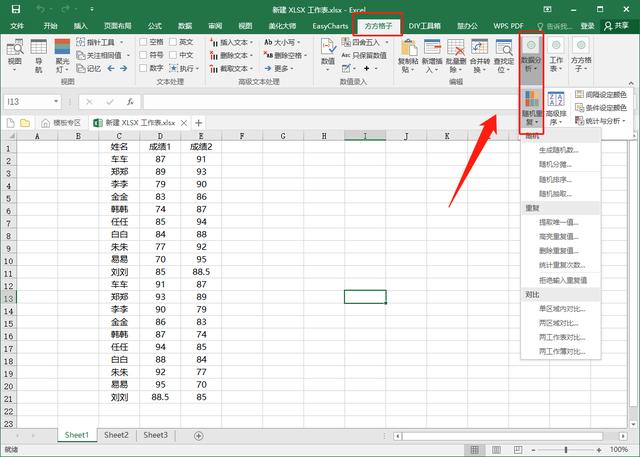640x457 pixels.
Task: Click the 共享 share button
Action: (617, 26)
